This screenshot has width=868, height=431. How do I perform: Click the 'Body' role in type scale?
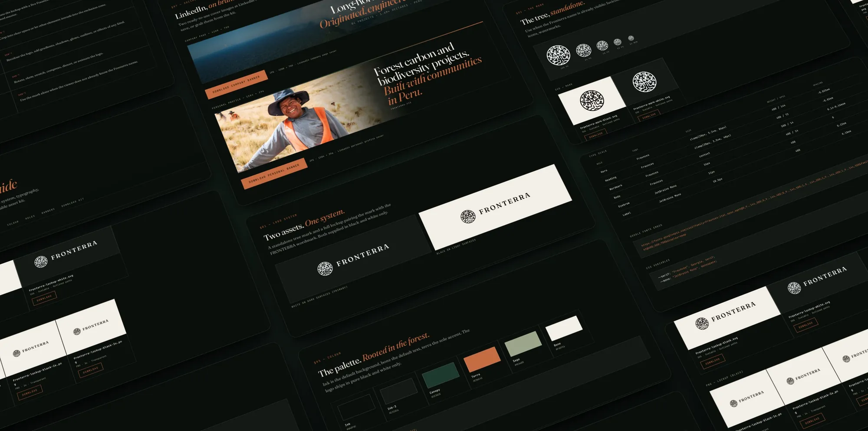(617, 197)
